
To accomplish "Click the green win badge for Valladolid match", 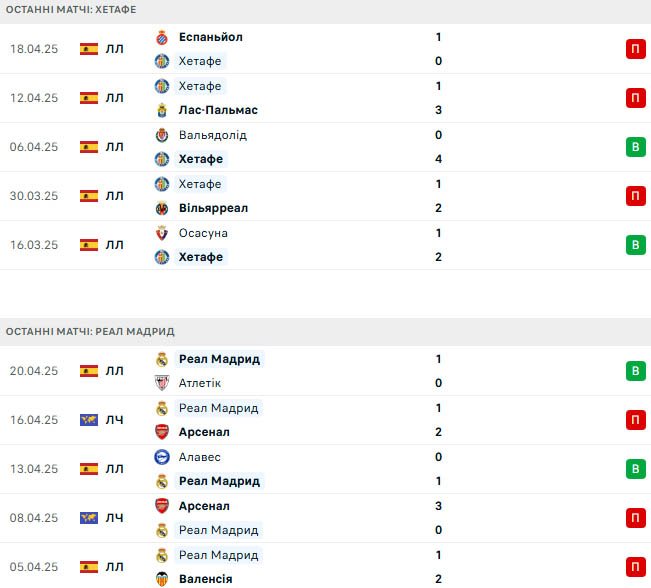I will click(x=636, y=147).
